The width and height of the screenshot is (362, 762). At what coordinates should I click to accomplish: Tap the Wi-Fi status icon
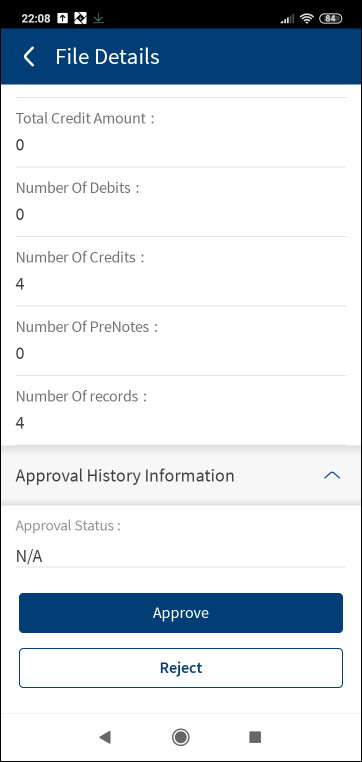tap(307, 18)
